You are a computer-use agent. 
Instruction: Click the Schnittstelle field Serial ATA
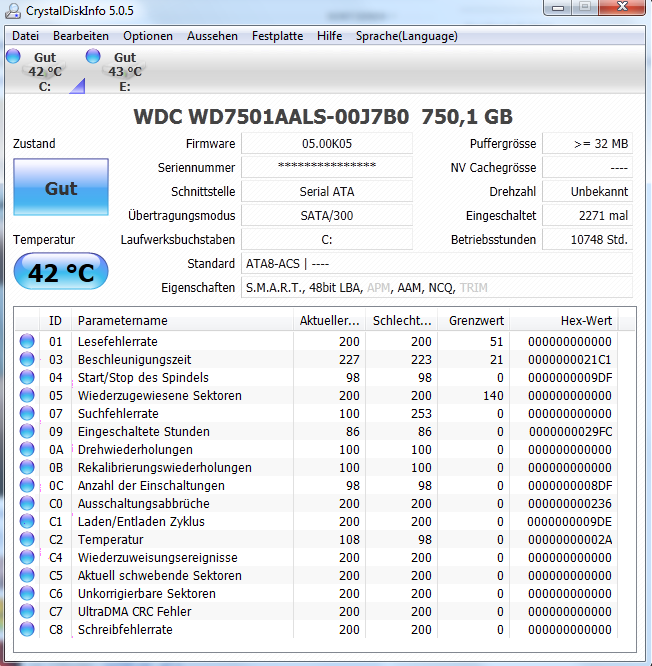pos(327,192)
